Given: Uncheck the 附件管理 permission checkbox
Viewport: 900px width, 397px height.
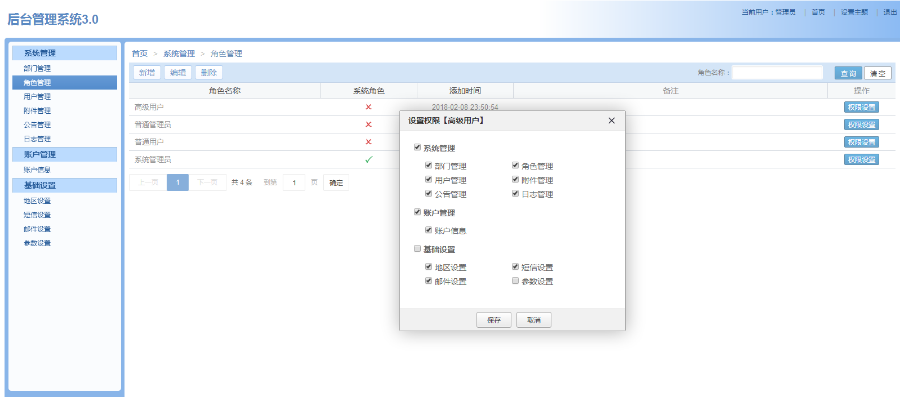Looking at the screenshot, I should (x=515, y=180).
